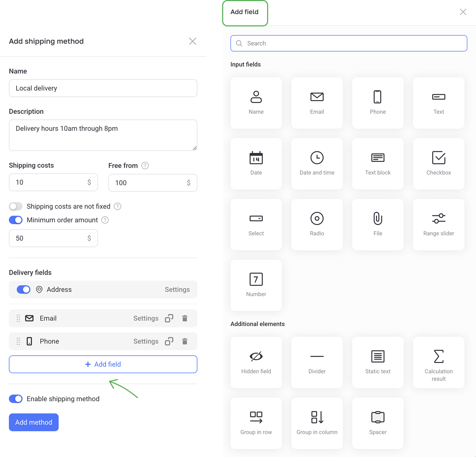Delete the Email delivery field

pyautogui.click(x=185, y=318)
